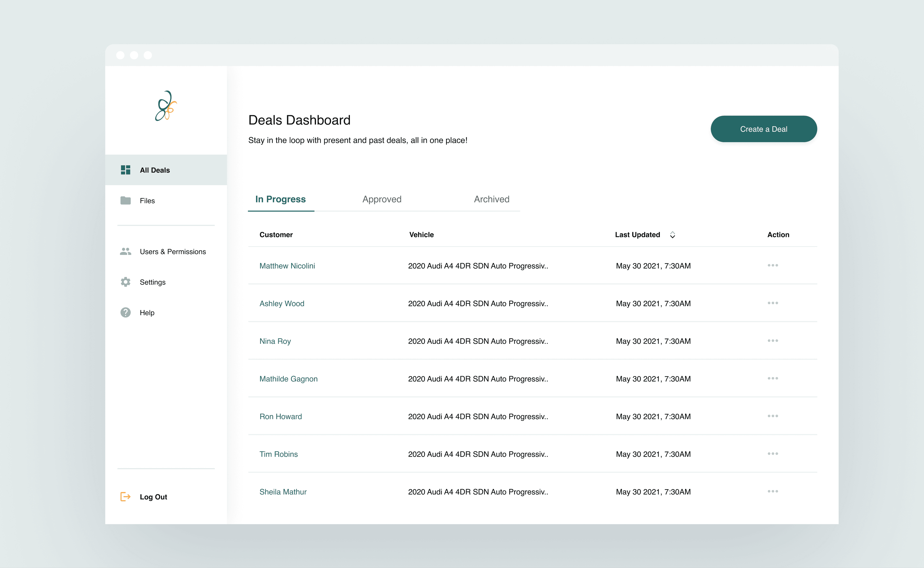Open the Settings menu label
This screenshot has width=924, height=568.
click(x=153, y=282)
